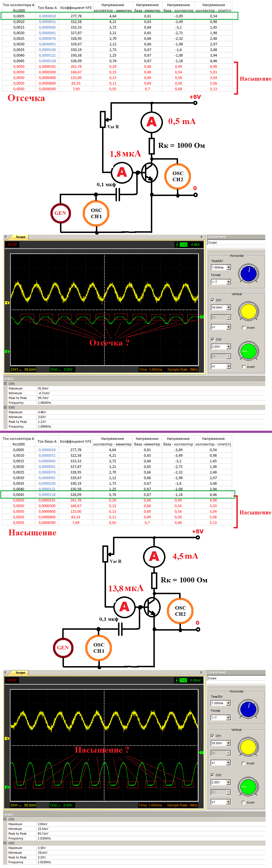The height and width of the screenshot is (868, 272).
Task: Select Scope tab in lower window
Action: point(20,673)
